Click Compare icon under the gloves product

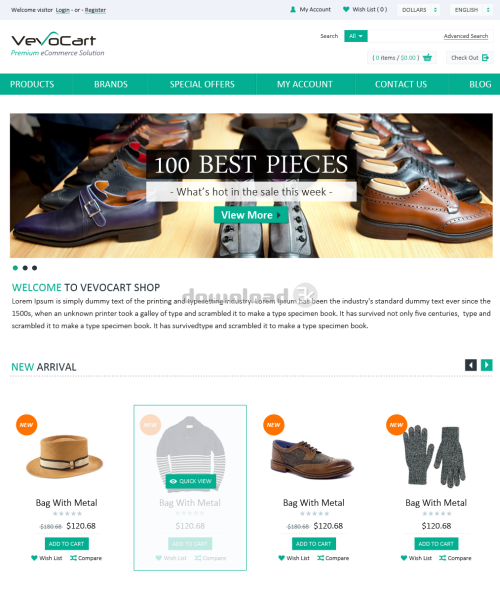[x=442, y=558]
